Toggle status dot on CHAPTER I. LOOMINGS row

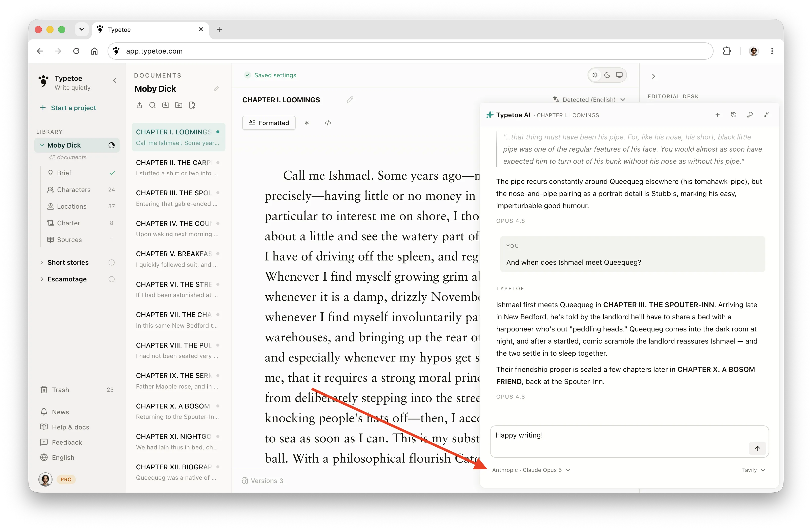(218, 132)
